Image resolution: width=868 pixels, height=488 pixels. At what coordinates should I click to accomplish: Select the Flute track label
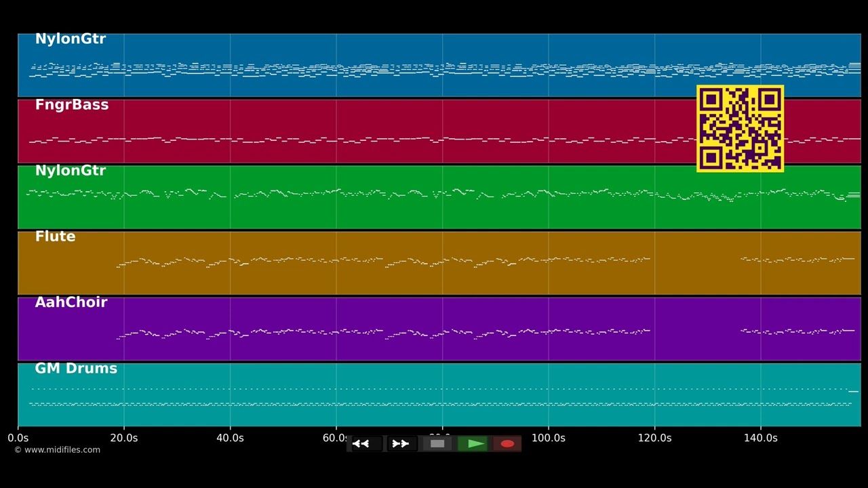(55, 237)
